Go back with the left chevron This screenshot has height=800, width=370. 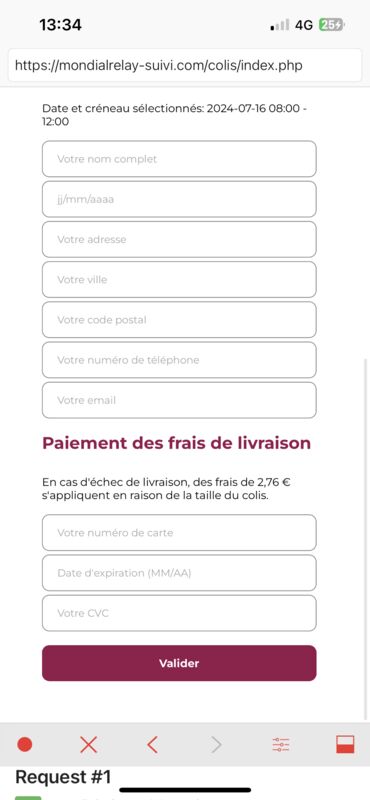pyautogui.click(x=152, y=745)
